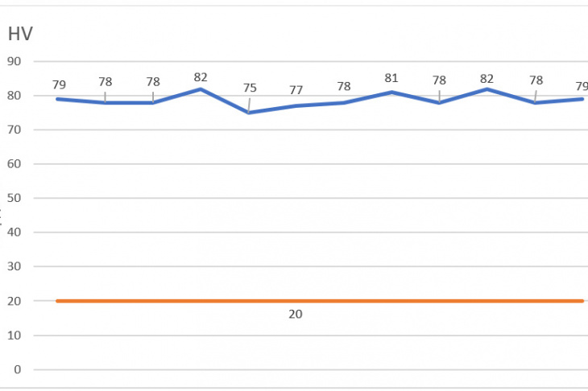Click the vertical axis value 30

click(14, 266)
